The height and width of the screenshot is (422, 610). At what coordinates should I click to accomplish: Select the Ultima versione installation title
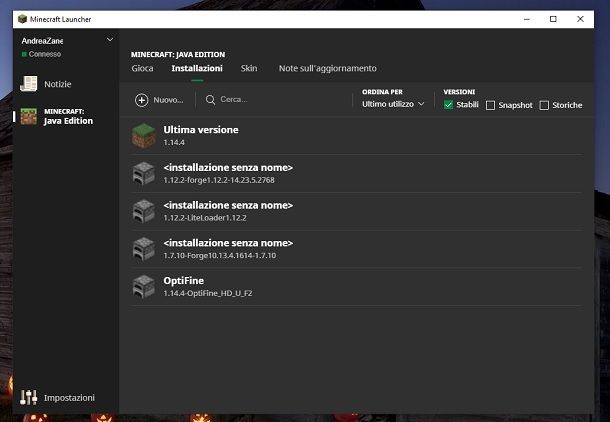click(x=201, y=130)
